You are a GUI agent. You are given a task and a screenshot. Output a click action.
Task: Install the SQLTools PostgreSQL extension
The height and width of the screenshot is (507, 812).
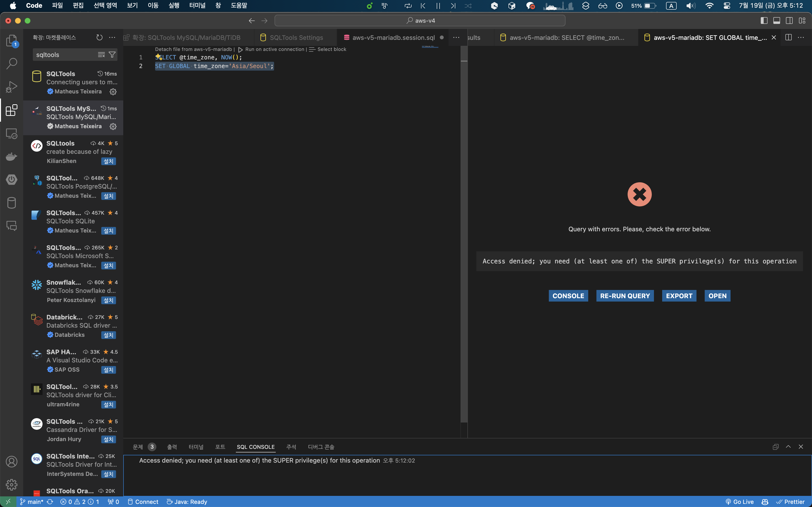[x=108, y=196]
